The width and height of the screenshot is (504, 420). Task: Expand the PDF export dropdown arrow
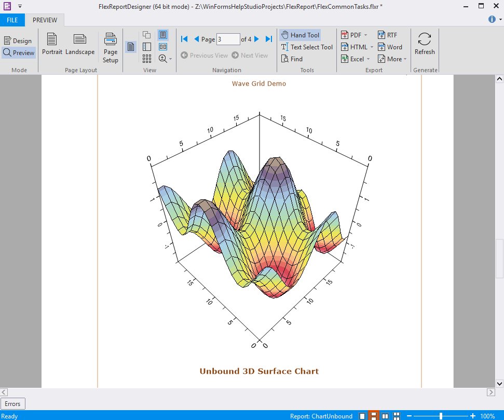[x=365, y=35]
